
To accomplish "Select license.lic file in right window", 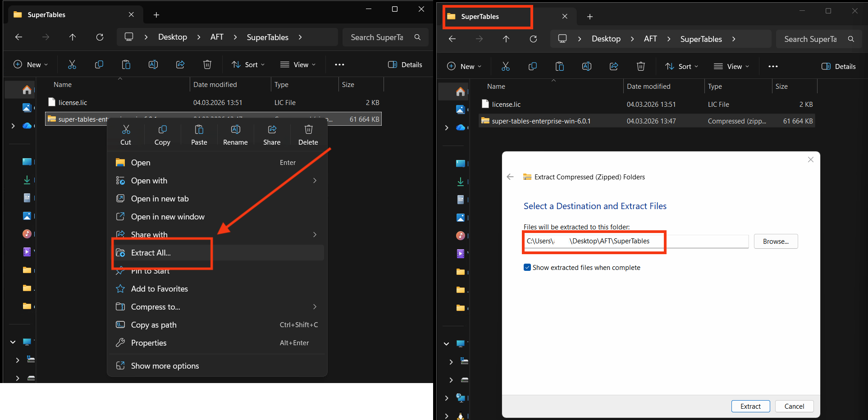I will pyautogui.click(x=506, y=105).
